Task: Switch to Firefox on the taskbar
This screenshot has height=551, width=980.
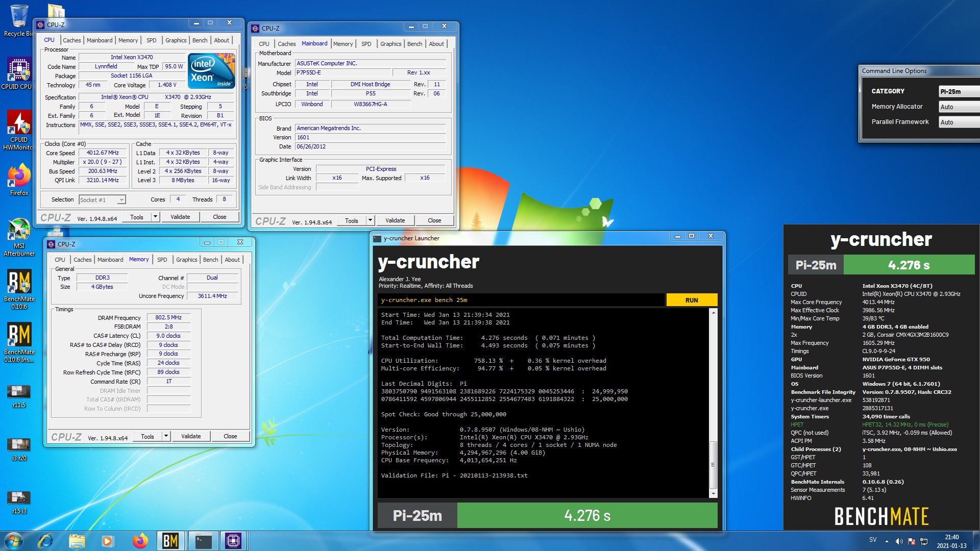Action: 140,541
